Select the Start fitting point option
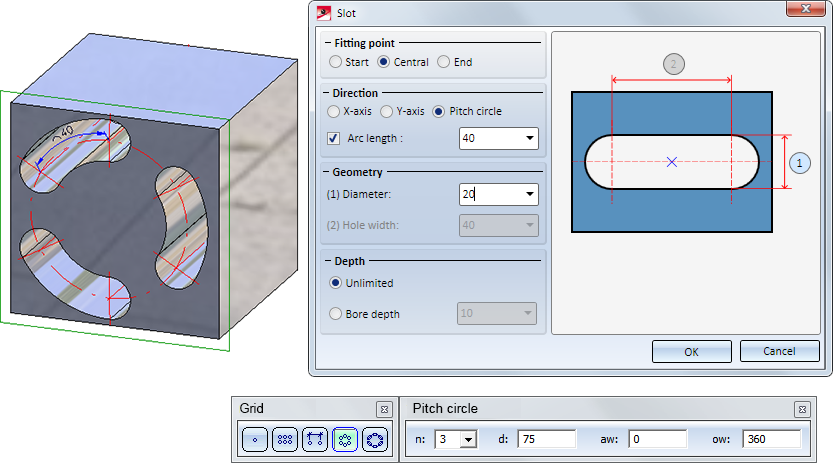Image resolution: width=833 pixels, height=463 pixels. [335, 62]
